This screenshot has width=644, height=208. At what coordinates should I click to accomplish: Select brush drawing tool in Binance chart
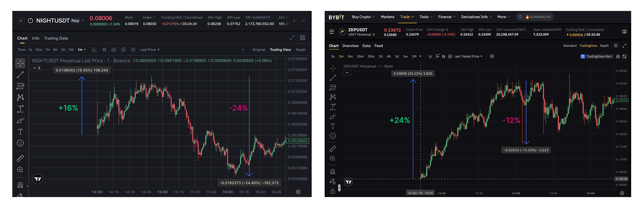20,121
